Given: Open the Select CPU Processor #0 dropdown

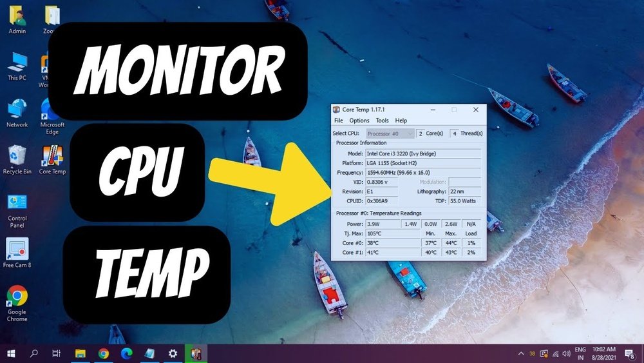Looking at the screenshot, I should [390, 133].
